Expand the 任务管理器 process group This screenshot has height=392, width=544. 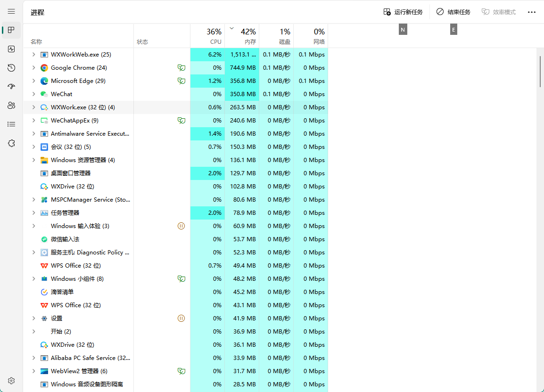[33, 212]
